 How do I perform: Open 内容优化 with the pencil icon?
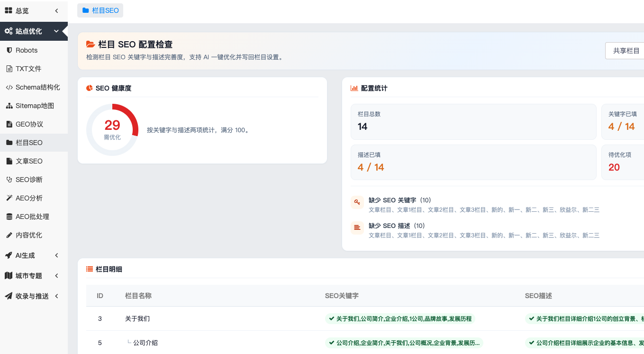coord(9,235)
